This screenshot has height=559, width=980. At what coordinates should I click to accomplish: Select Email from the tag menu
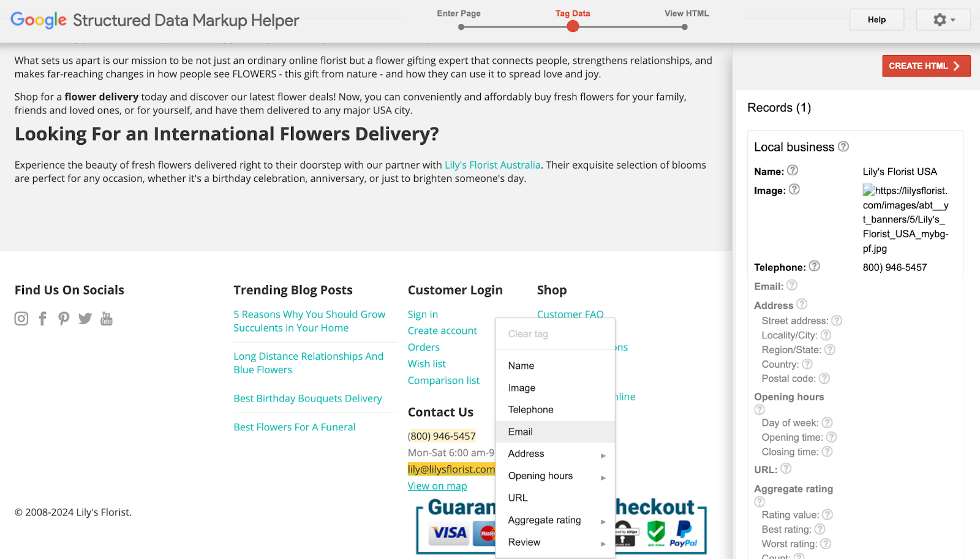coord(521,432)
